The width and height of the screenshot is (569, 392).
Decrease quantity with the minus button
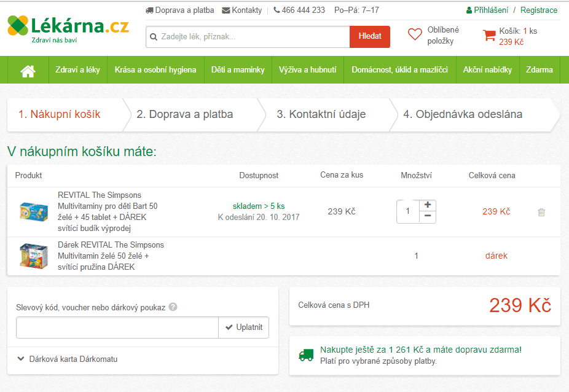pos(428,217)
